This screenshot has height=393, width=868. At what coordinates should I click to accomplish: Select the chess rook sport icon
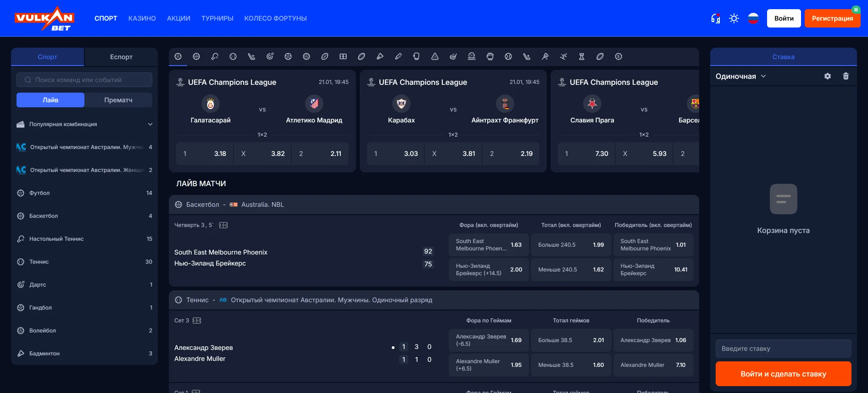[582, 56]
